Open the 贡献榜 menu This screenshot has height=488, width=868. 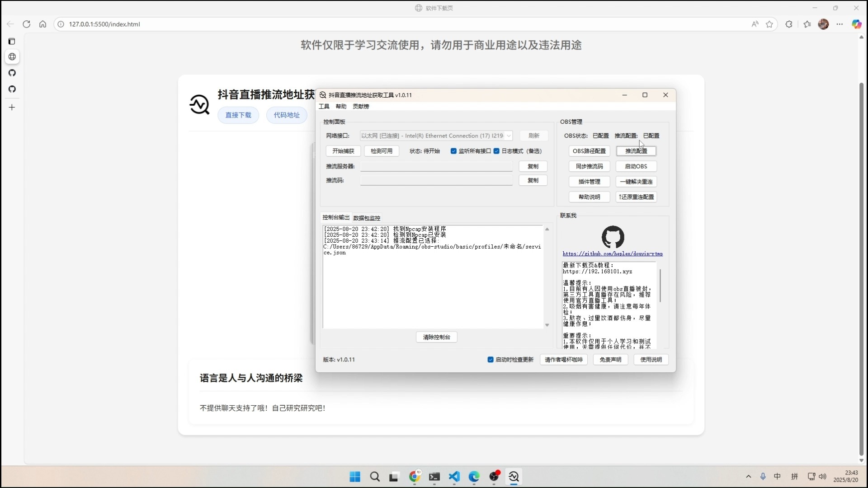click(361, 107)
